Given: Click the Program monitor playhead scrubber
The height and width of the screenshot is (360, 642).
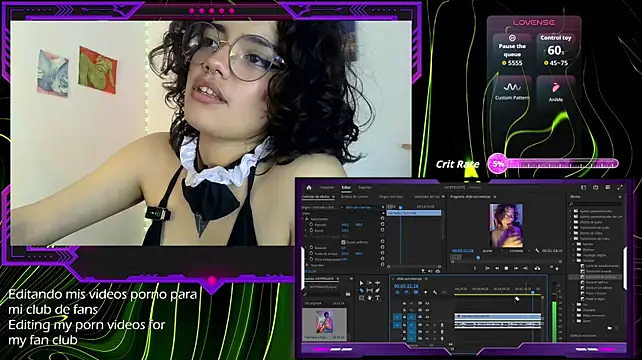Looking at the screenshot, I should 478,258.
